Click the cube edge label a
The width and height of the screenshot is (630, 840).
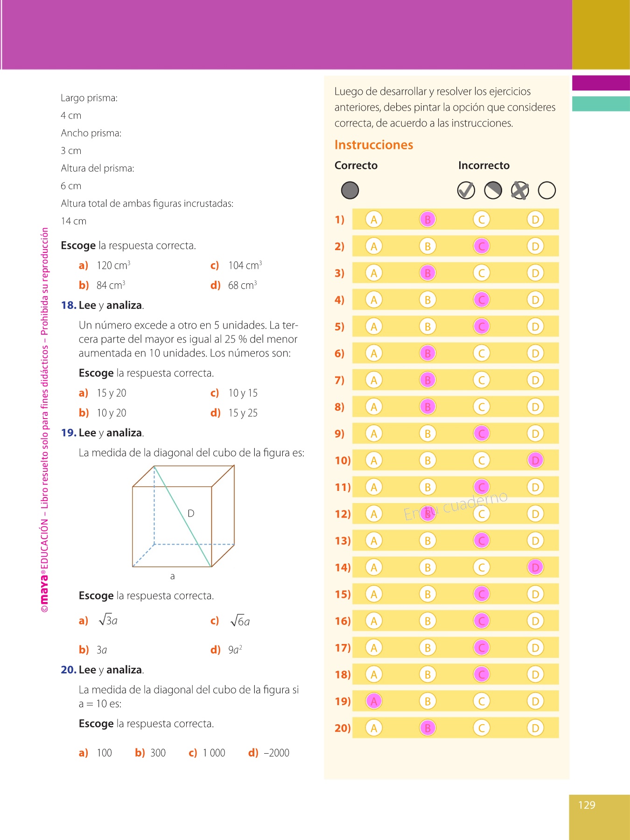(x=173, y=576)
